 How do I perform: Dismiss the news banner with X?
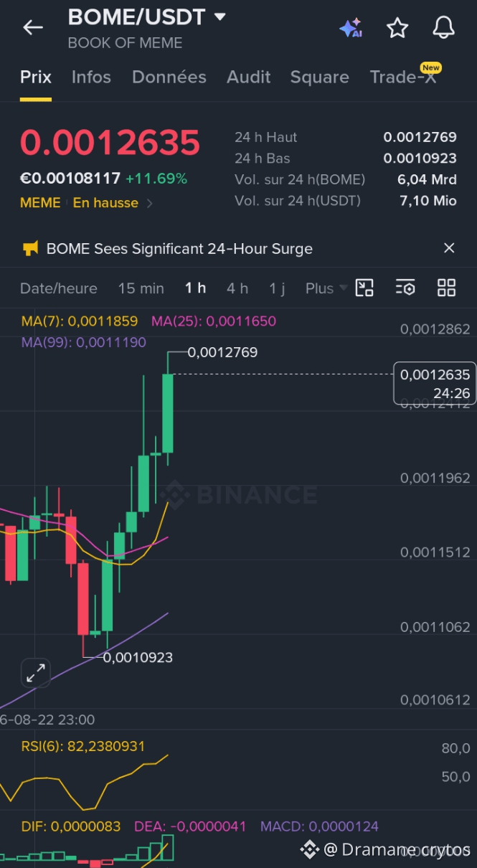[x=449, y=248]
